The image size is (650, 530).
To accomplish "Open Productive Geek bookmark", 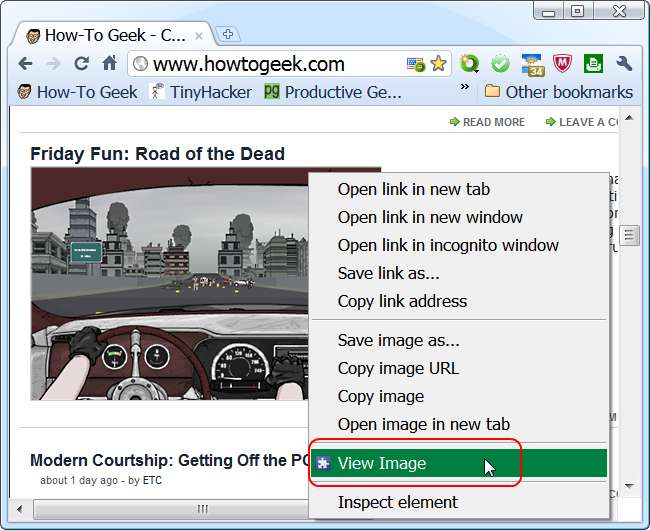I will [333, 92].
